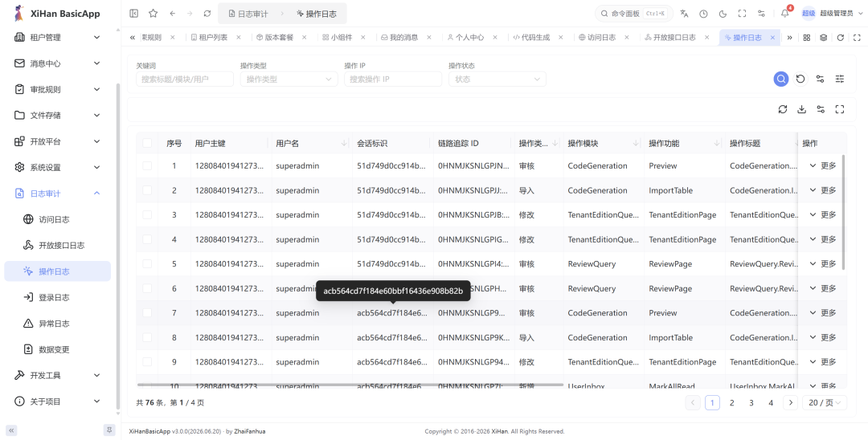The height and width of the screenshot is (440, 868).
Task: Open the 操作类型 dropdown filter
Action: [289, 79]
